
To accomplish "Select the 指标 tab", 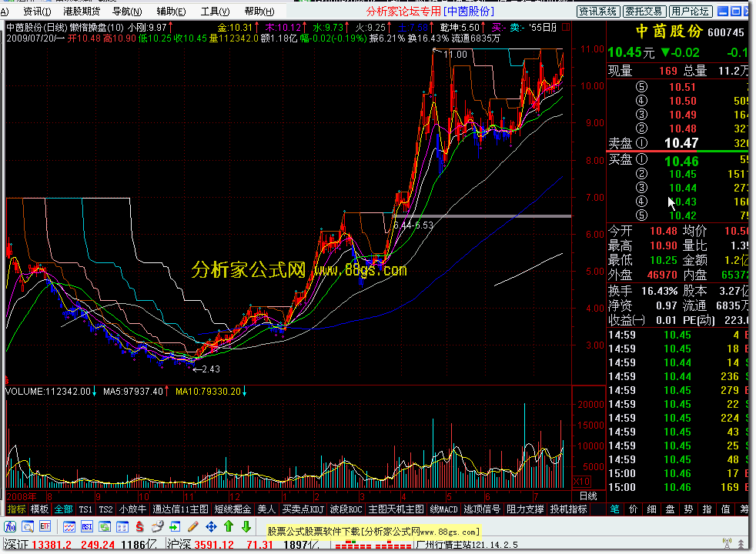I will (x=16, y=509).
